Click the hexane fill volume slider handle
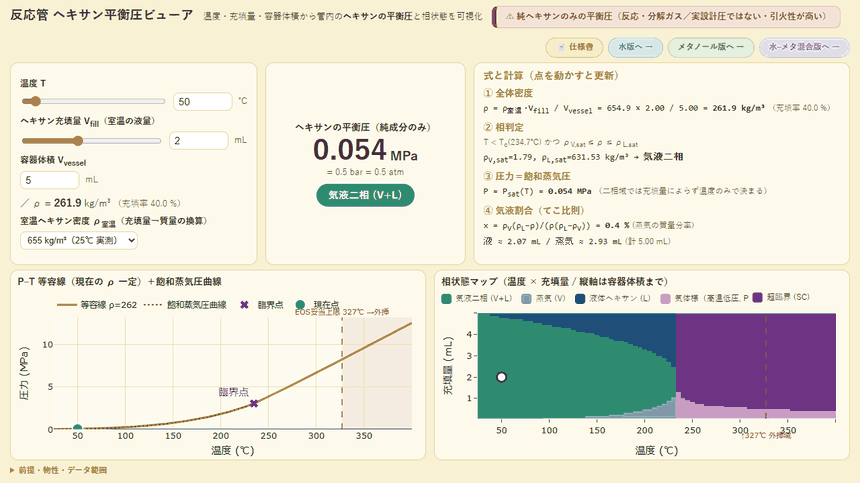Screen dimensions: 860x483 [x=78, y=141]
